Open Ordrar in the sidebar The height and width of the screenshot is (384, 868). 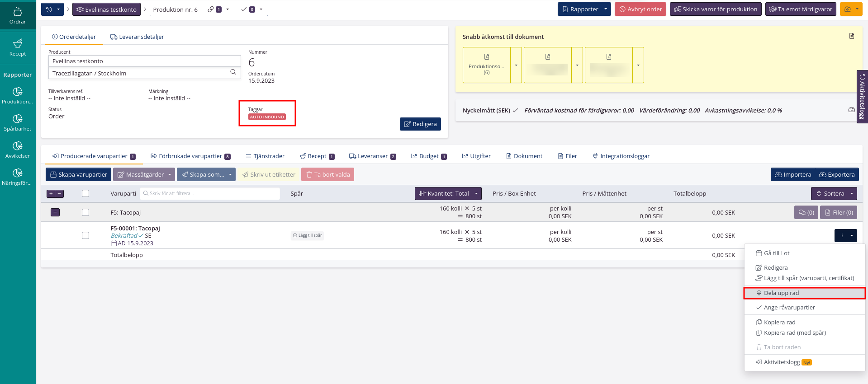pyautogui.click(x=18, y=15)
